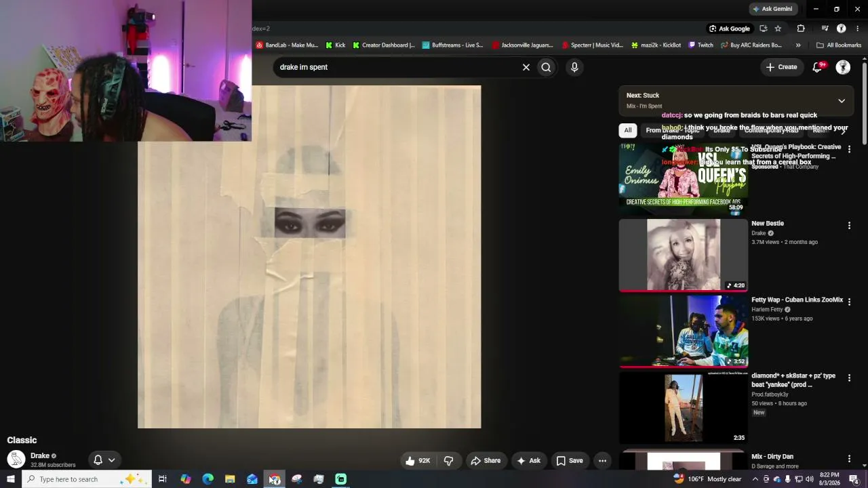Open Chrome profile avatar
Image resolution: width=868 pixels, height=488 pixels.
point(842,28)
